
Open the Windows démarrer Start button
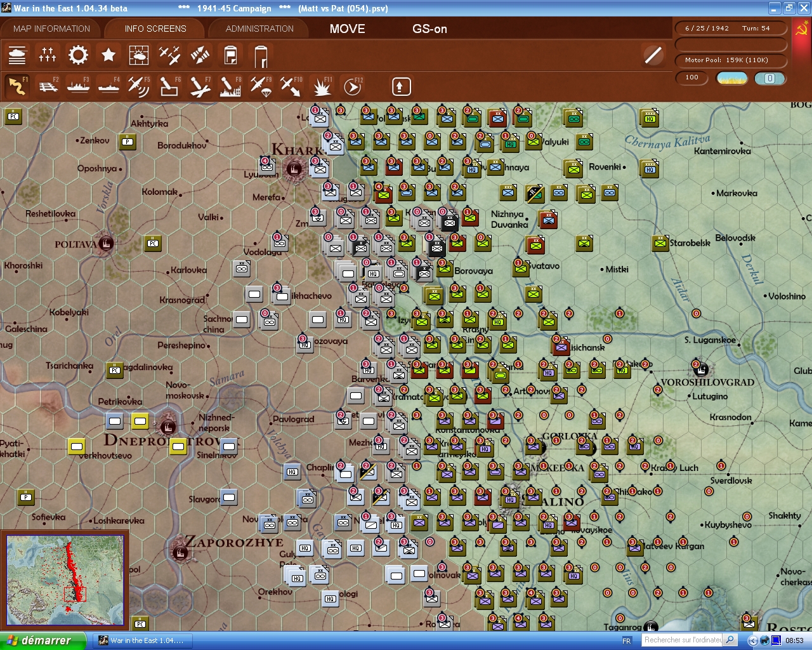click(x=43, y=640)
